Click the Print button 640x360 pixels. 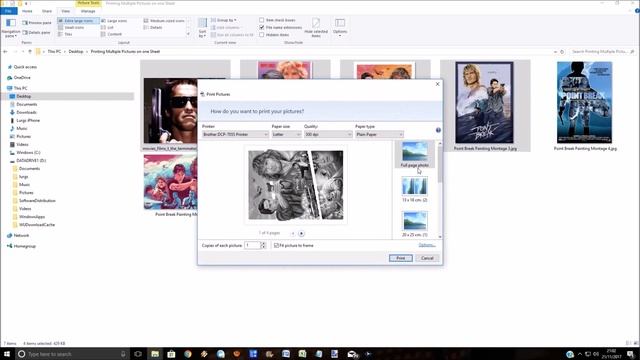(x=400, y=258)
